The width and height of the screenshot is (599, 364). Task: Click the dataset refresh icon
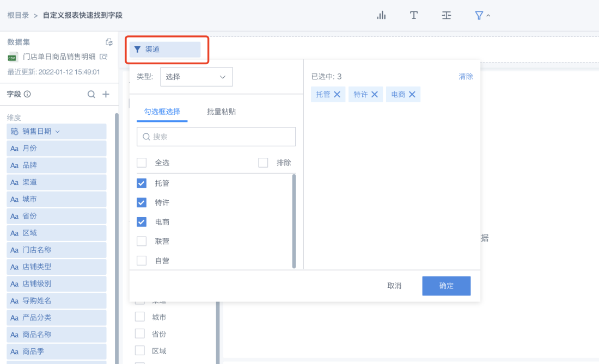(109, 42)
